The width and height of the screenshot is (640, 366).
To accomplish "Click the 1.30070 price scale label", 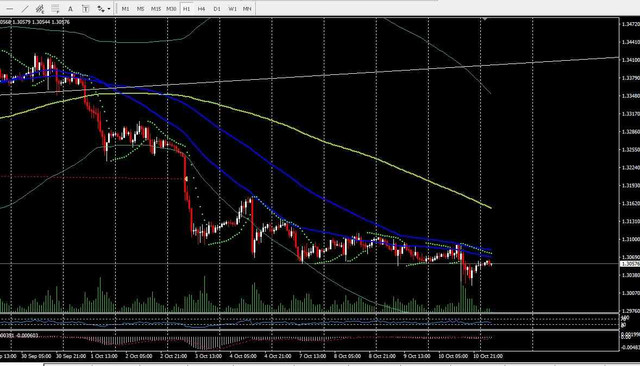I will tap(631, 293).
